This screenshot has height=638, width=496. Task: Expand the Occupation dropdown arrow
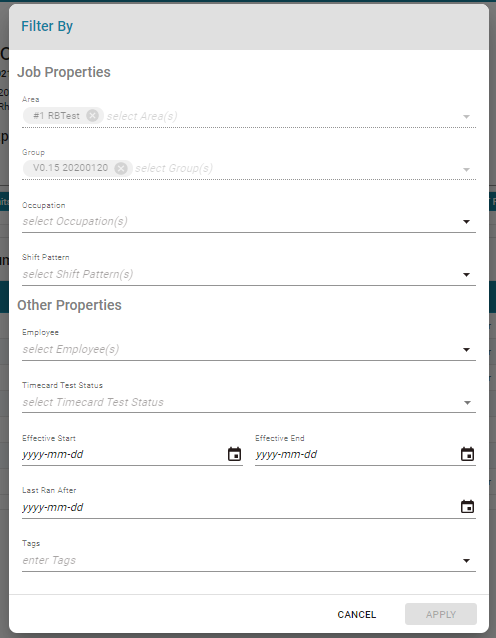click(x=467, y=222)
